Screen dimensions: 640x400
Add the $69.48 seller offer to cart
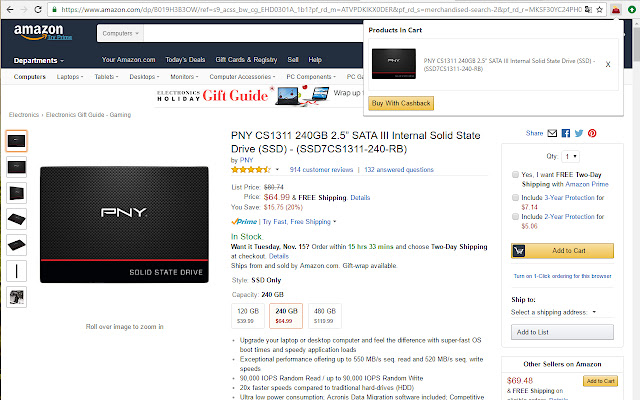coord(600,381)
